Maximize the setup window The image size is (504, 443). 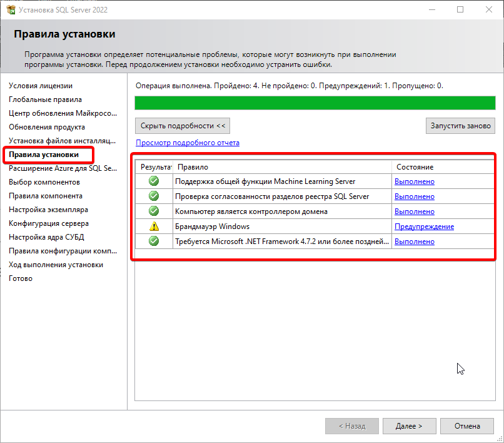pyautogui.click(x=460, y=9)
